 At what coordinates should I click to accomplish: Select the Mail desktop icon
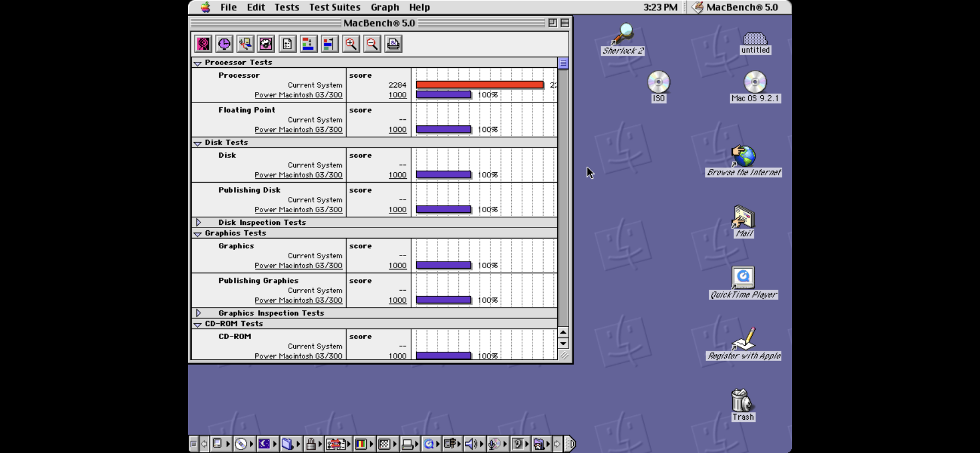[744, 222]
